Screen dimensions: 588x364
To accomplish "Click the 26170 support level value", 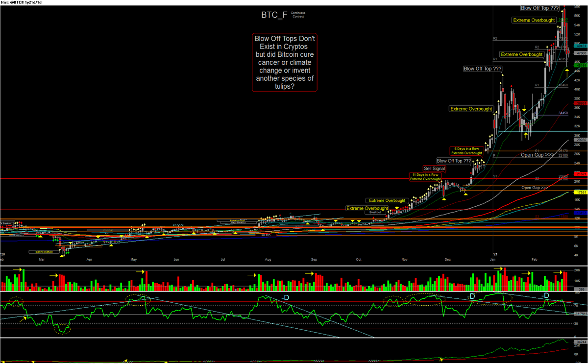I will (563, 151).
